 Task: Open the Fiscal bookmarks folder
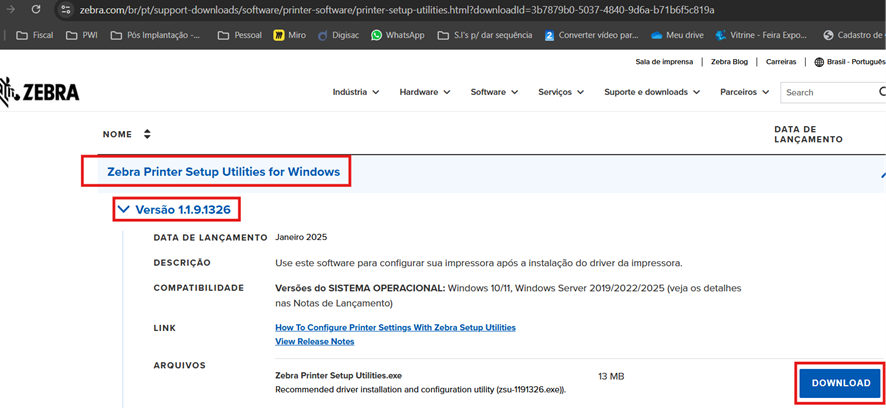tap(35, 35)
